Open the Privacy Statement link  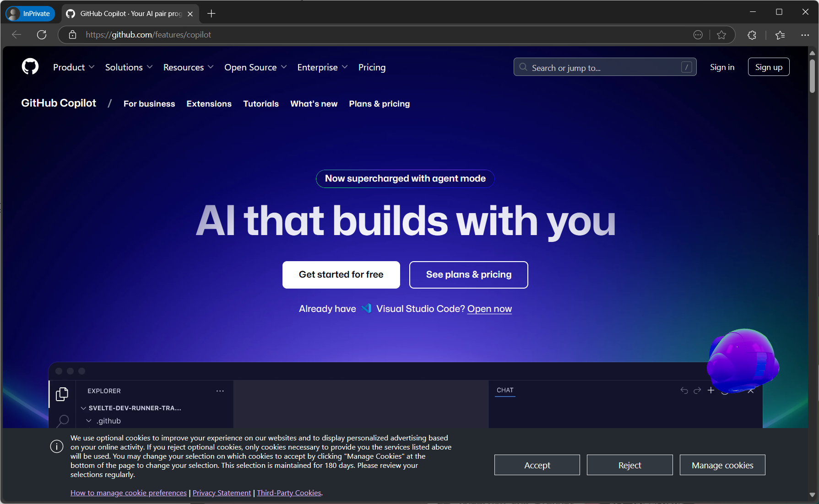222,493
